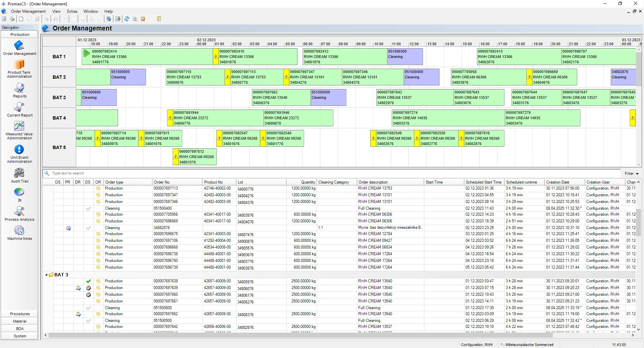Viewport: 644px width, 348px height.
Task: Toggle DS checkmark for order 000007697638
Action: 89,281
